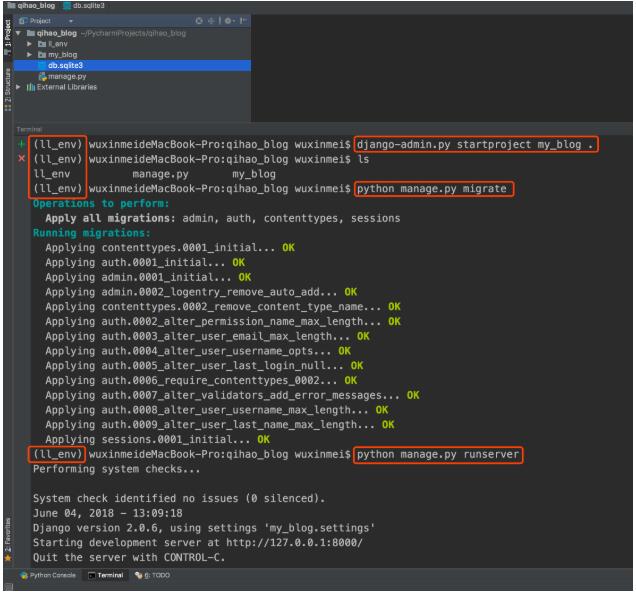
Task: Open the Favorites side tab
Action: pos(8,538)
